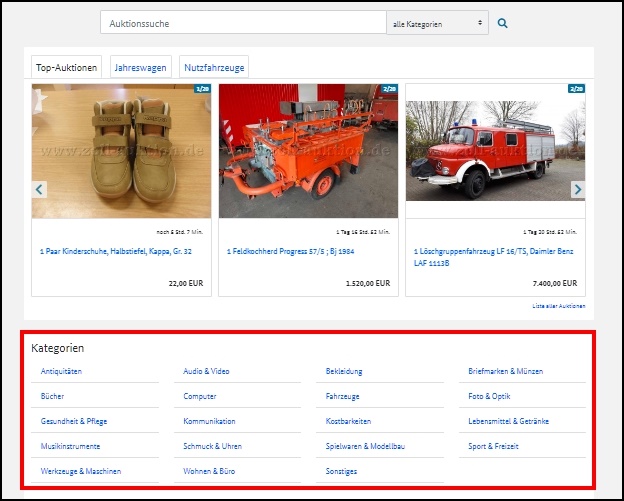
Task: Select the Schmuck & Uhren category
Action: click(213, 446)
